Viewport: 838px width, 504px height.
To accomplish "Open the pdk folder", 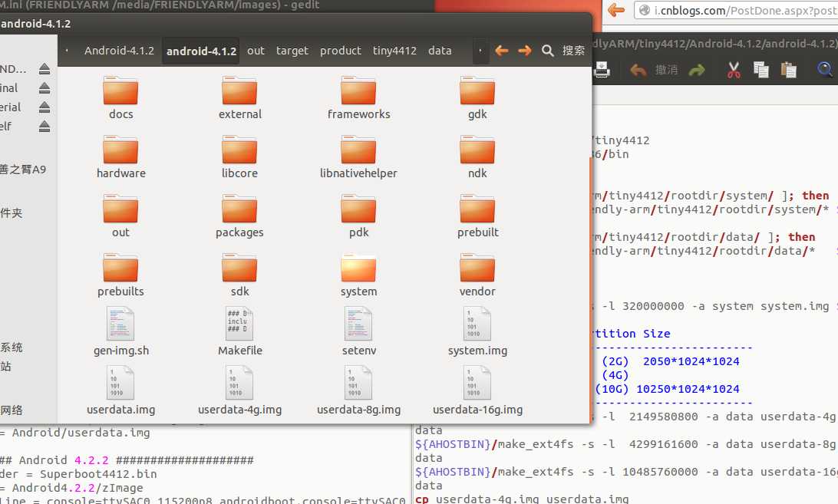I will tap(358, 216).
